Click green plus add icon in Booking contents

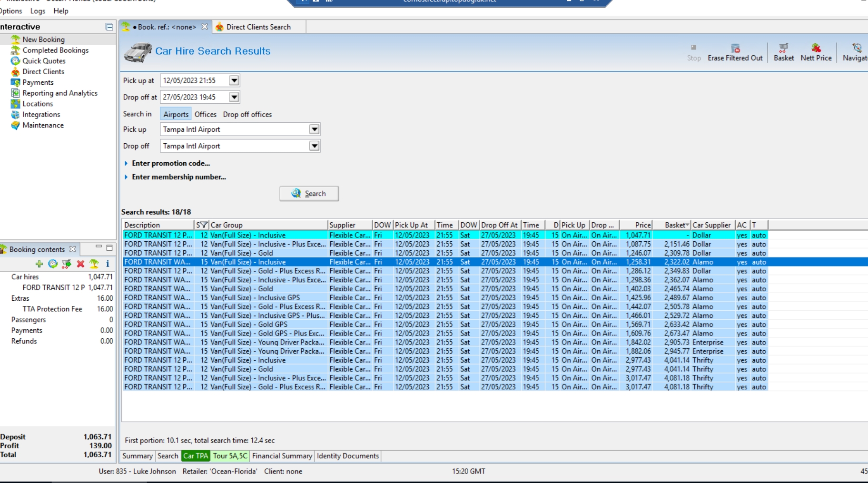coord(39,264)
